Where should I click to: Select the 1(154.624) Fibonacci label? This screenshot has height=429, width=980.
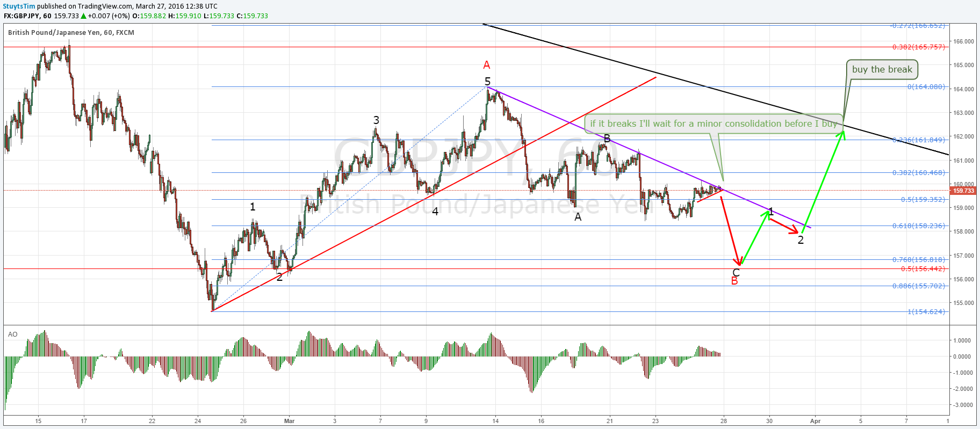(x=926, y=312)
